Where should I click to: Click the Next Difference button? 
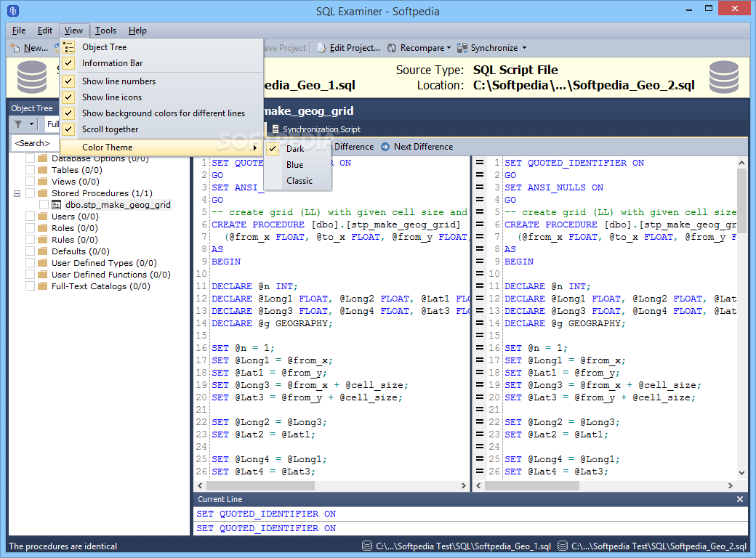tap(417, 147)
